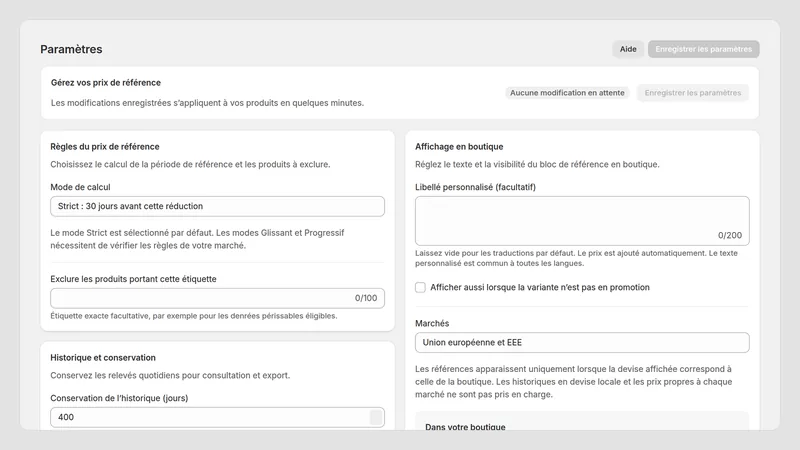800x450 pixels.
Task: Click the Règles du prix de référence heading
Action: click(x=105, y=146)
